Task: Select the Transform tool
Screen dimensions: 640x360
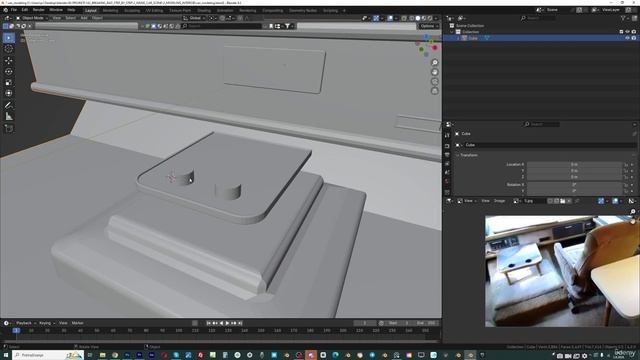Action: pyautogui.click(x=9, y=93)
